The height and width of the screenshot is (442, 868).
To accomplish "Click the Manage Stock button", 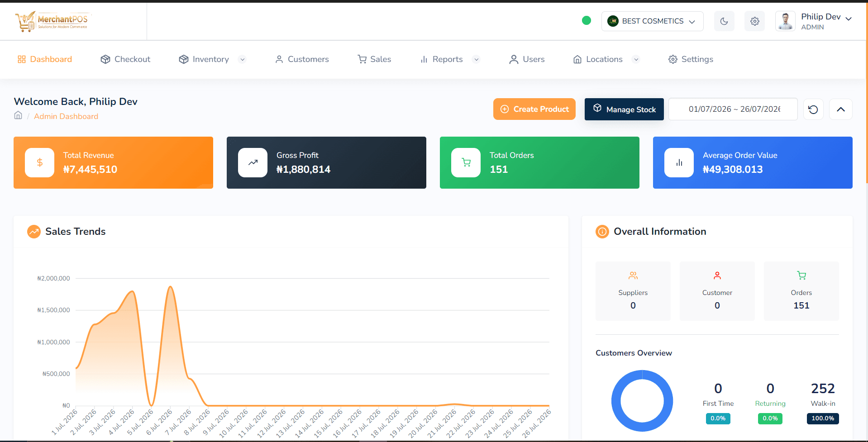I will coord(624,109).
